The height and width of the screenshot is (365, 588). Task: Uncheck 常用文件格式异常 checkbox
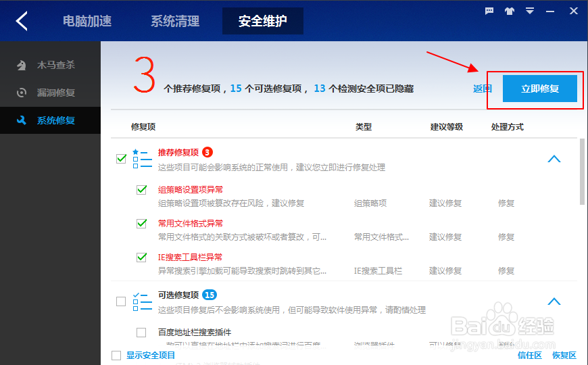click(141, 224)
